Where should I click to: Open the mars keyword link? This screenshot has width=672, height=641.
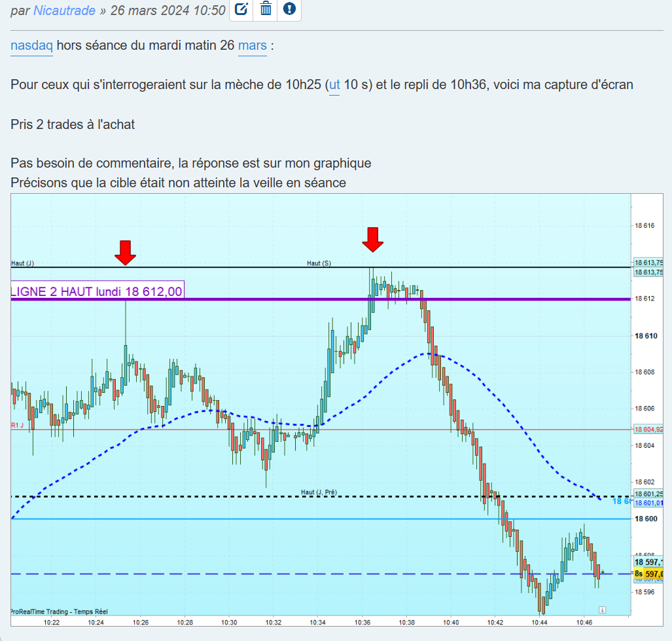[253, 45]
